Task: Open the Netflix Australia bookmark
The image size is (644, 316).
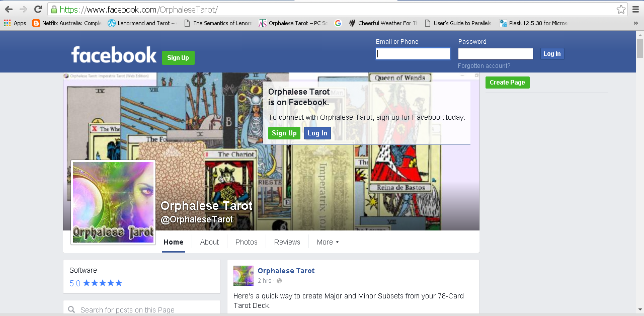Action: [x=66, y=23]
